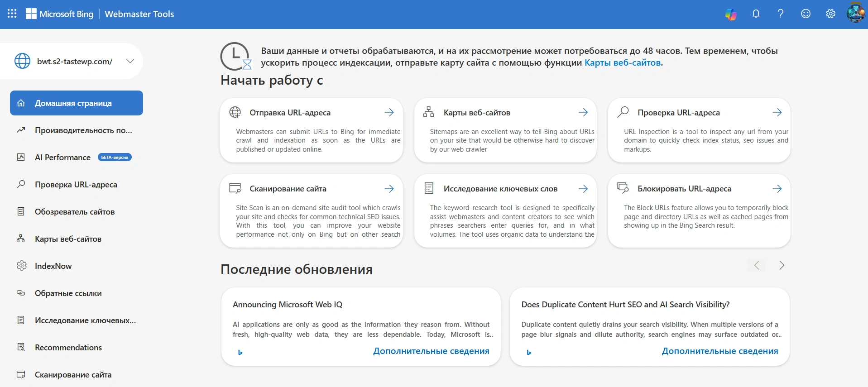This screenshot has height=387, width=868.
Task: Open AI Performance in the sidebar
Action: [x=77, y=158]
